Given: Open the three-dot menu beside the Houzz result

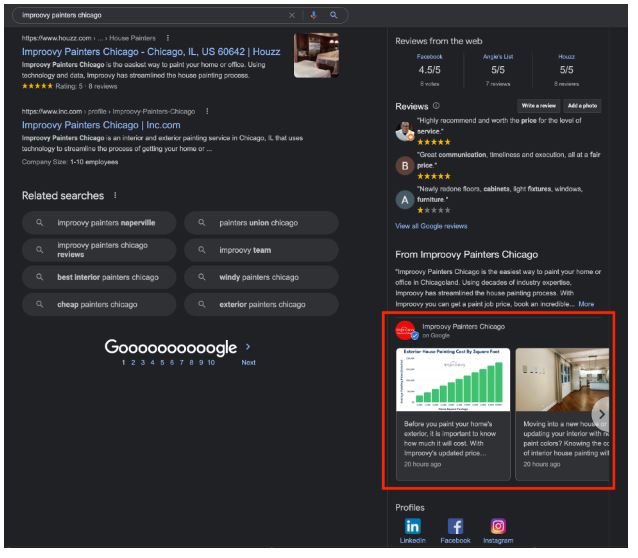Looking at the screenshot, I should coord(169,38).
